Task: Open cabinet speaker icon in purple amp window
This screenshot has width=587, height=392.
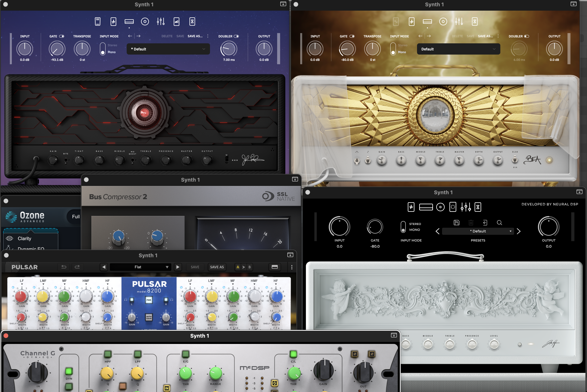Action: pyautogui.click(x=145, y=21)
